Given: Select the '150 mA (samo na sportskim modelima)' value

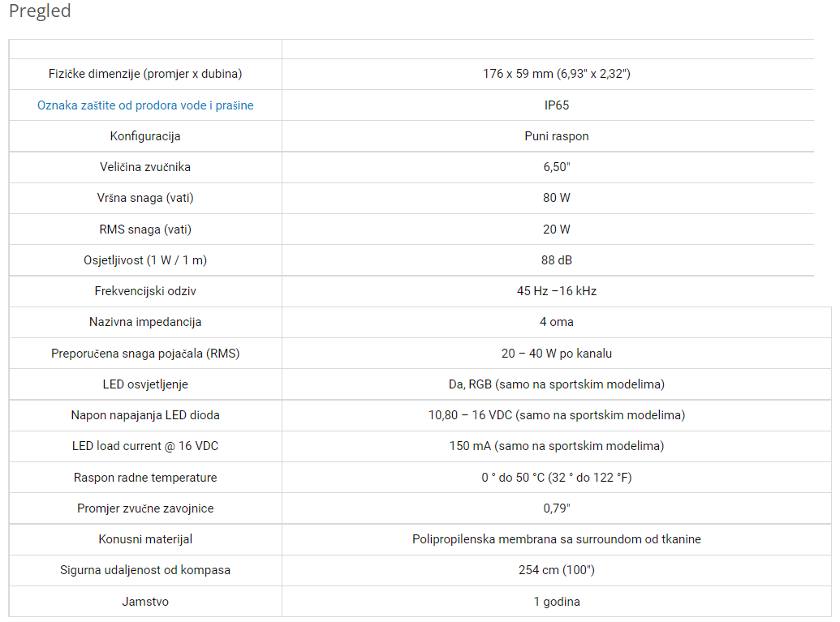Looking at the screenshot, I should (557, 446).
